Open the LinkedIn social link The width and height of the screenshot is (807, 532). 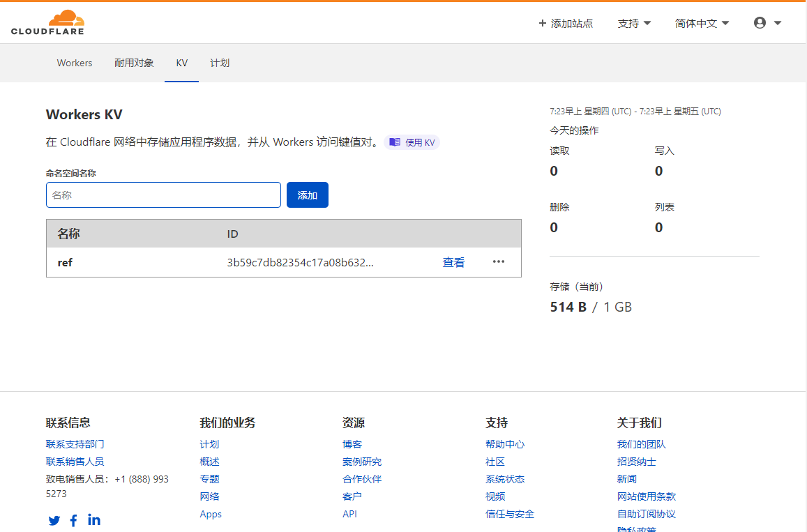[93, 519]
